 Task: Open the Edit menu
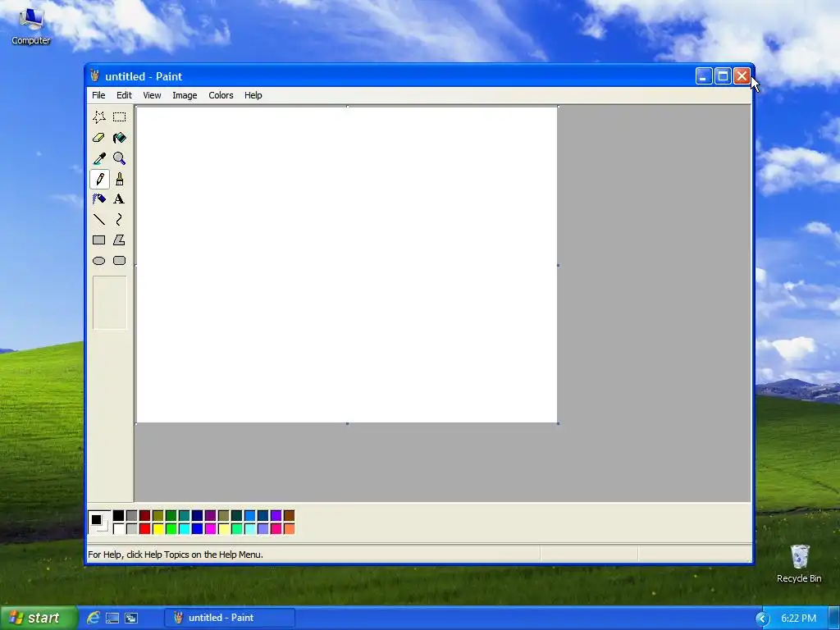(x=124, y=95)
